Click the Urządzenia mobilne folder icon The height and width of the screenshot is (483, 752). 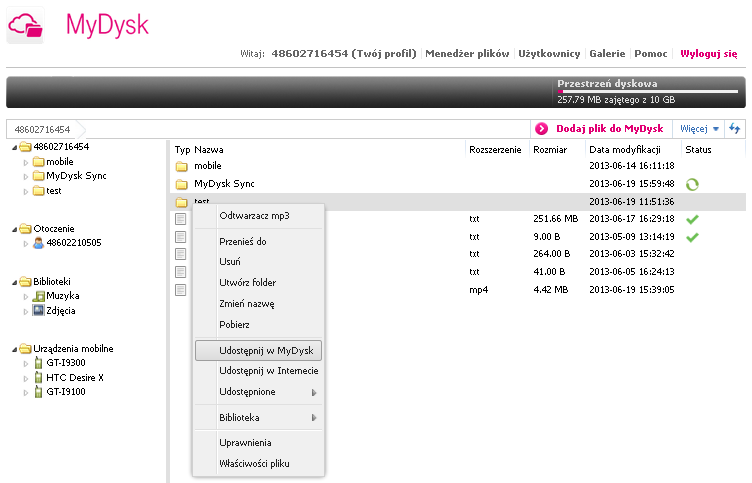25,349
